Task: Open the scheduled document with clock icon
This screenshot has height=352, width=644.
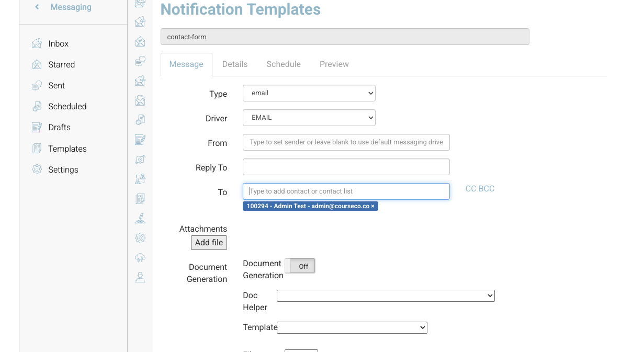Action: coord(140,120)
